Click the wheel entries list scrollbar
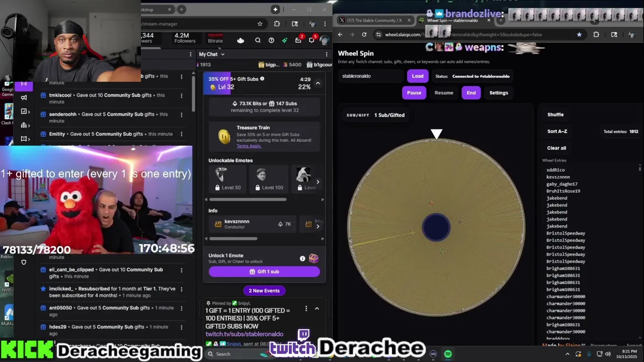Image resolution: width=644 pixels, height=362 pixels. pos(640,168)
